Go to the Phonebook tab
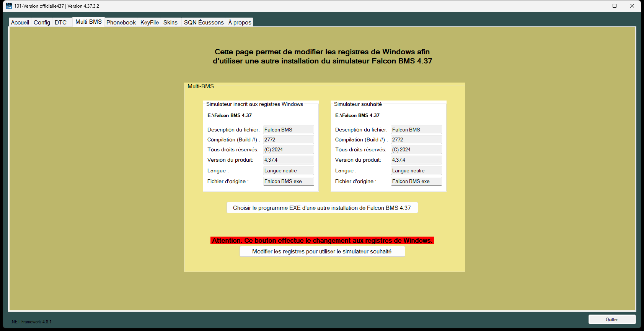 [121, 23]
